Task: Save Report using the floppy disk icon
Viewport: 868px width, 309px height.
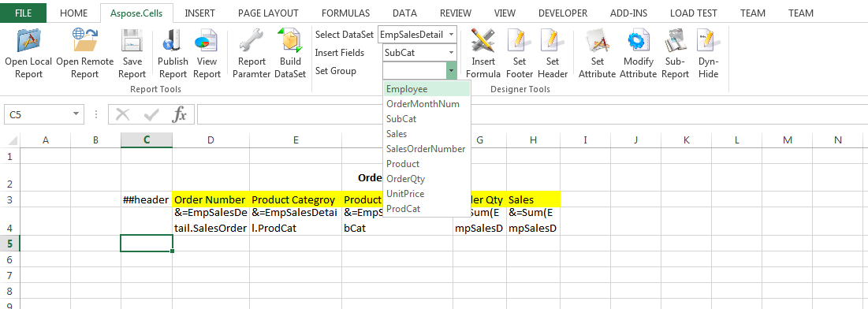Action: (x=132, y=42)
